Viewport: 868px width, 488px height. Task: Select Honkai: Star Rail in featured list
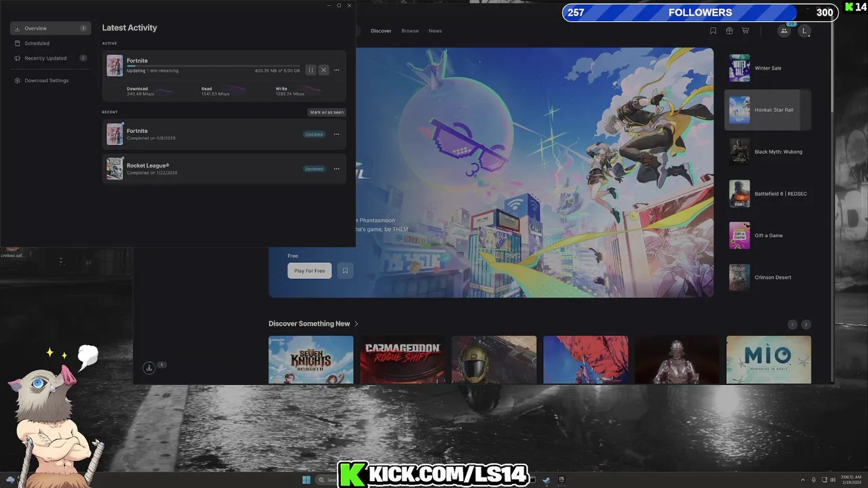tap(768, 110)
